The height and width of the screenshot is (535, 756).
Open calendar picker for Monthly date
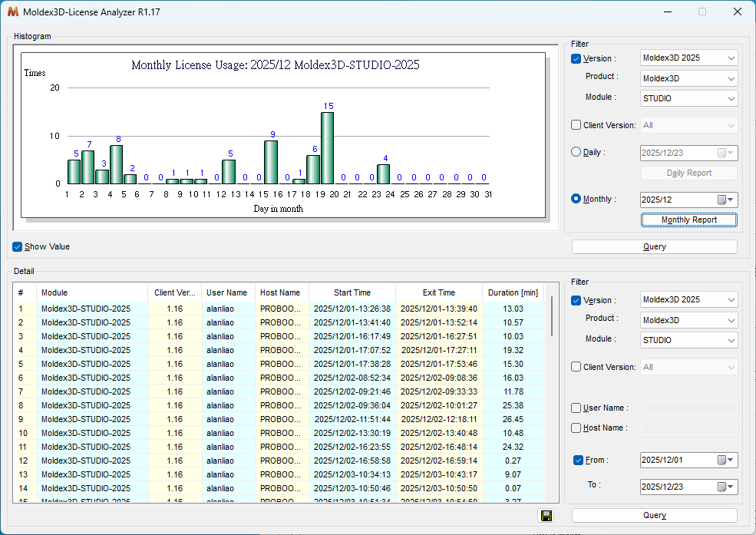pyautogui.click(x=725, y=200)
